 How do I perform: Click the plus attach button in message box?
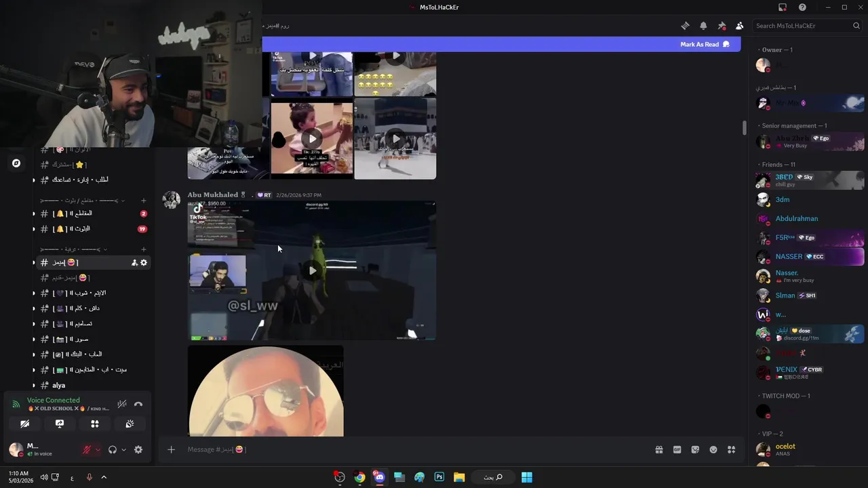point(171,449)
